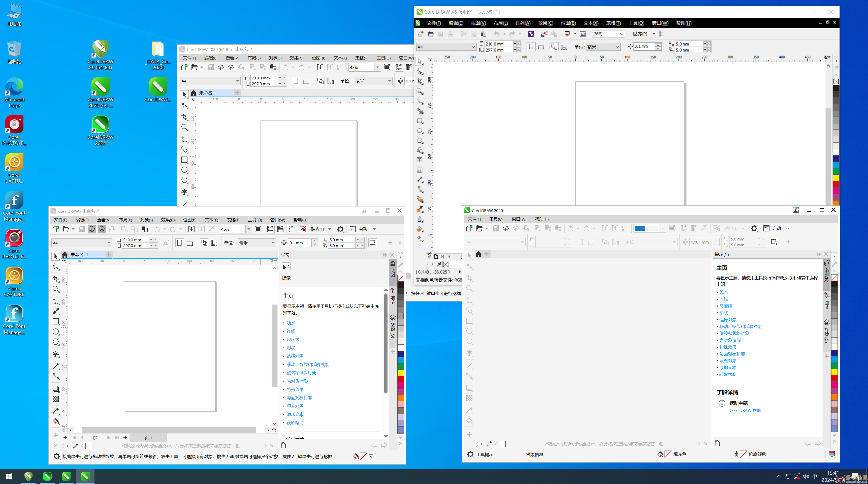Open the 效果(C) menu in CorelDRAW X6

click(x=545, y=23)
